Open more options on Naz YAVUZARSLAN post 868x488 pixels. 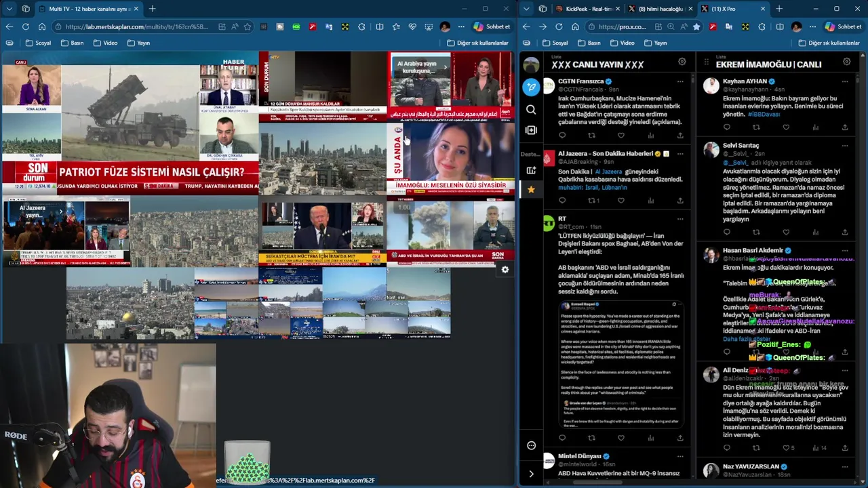pos(845,467)
